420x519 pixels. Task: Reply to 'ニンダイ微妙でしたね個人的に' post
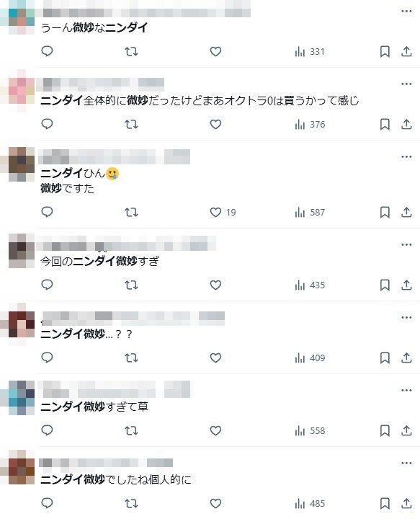47,503
